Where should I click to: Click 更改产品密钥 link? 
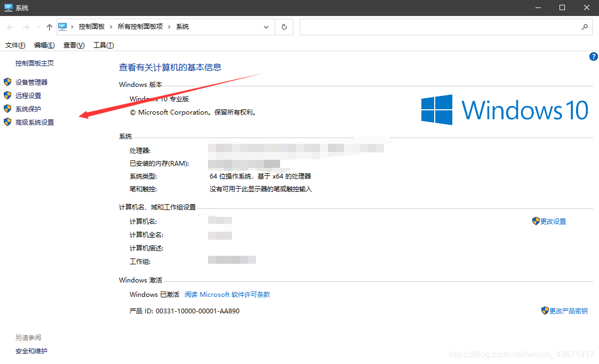tap(569, 311)
